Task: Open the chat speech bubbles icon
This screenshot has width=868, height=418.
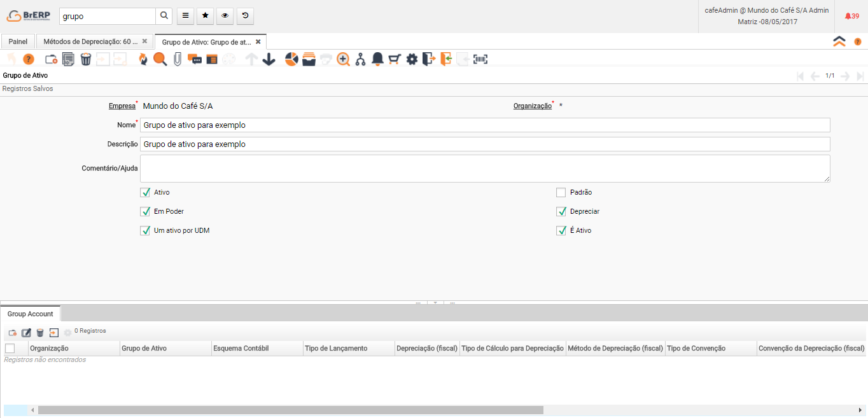Action: coord(195,59)
